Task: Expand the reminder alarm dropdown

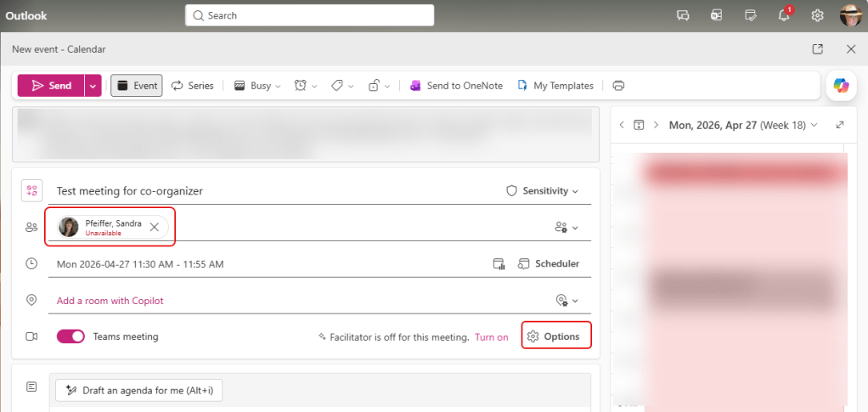Action: (x=305, y=86)
